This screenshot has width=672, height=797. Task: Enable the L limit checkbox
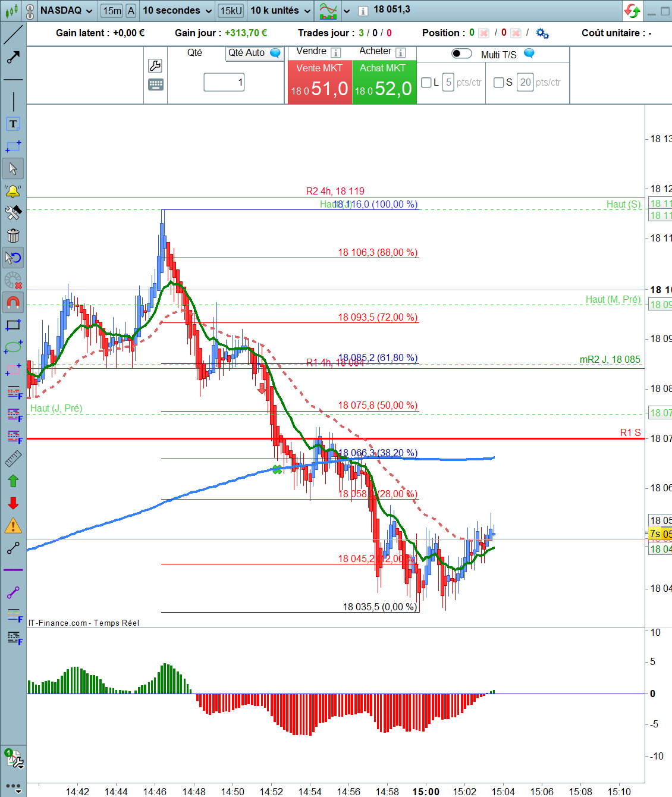click(426, 83)
